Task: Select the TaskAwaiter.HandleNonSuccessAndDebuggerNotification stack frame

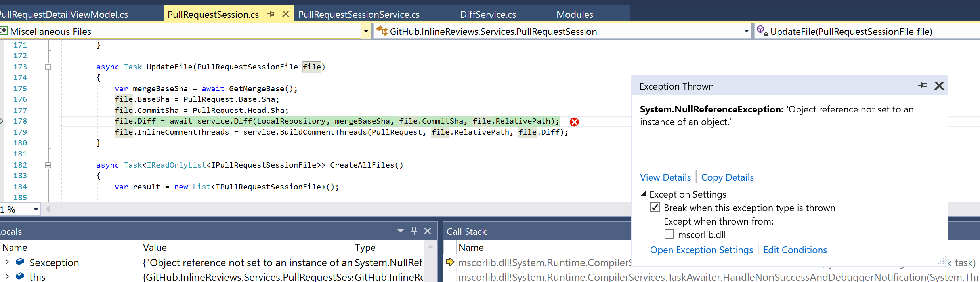Action: pos(719,277)
